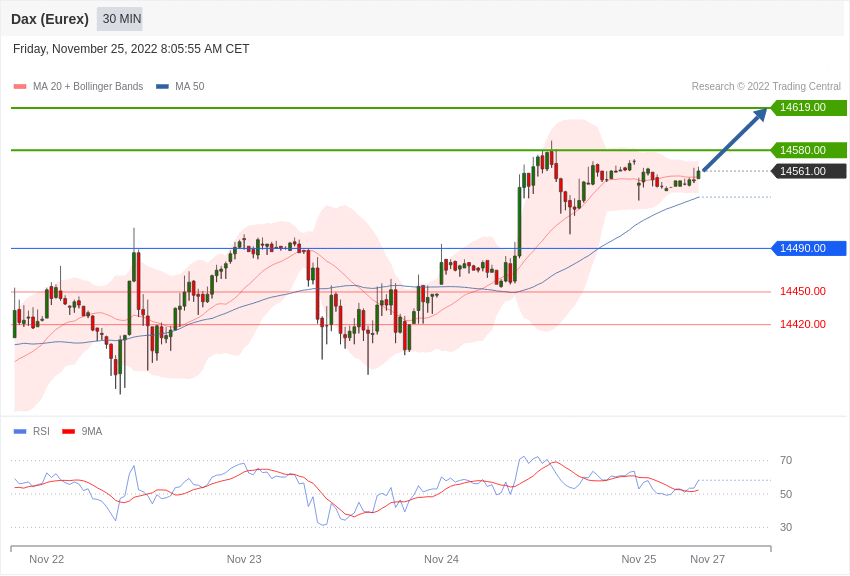Click the green 14580.00 price tag
The width and height of the screenshot is (850, 576).
click(809, 150)
